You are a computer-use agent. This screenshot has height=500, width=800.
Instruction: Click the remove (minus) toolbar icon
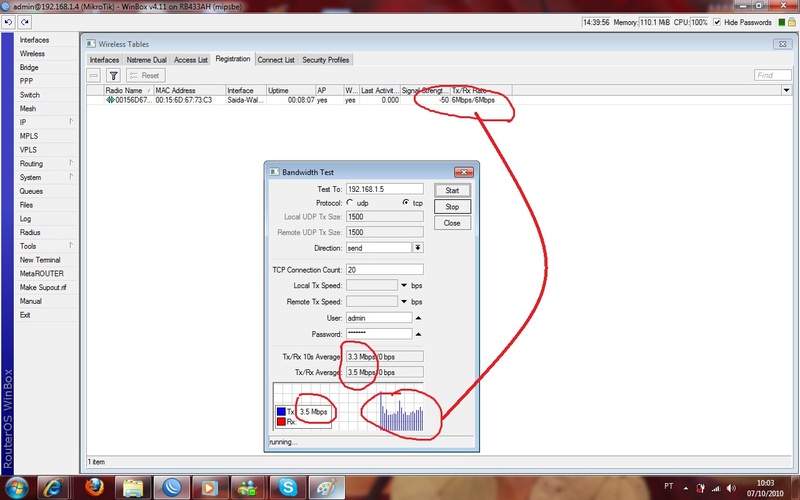click(x=93, y=76)
